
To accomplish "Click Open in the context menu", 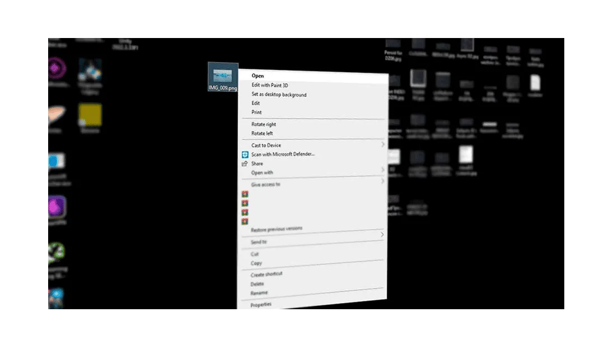I will 258,75.
